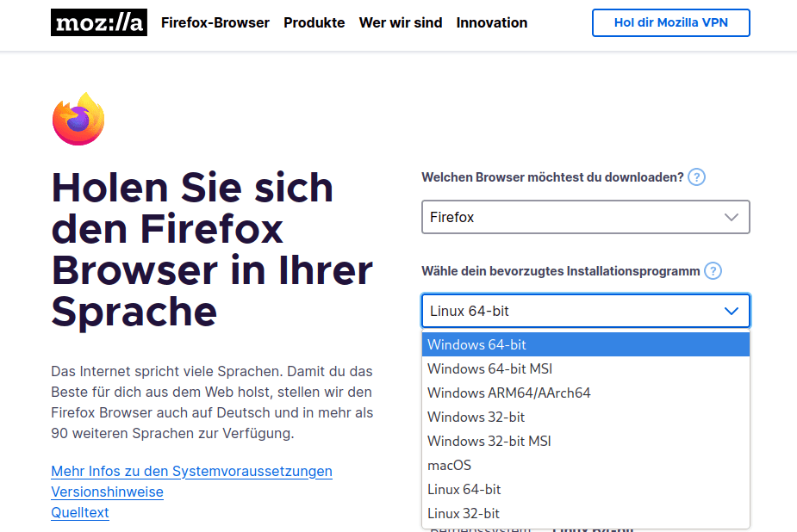This screenshot has height=532, width=797.
Task: Open the Produkte menu
Action: [x=314, y=23]
